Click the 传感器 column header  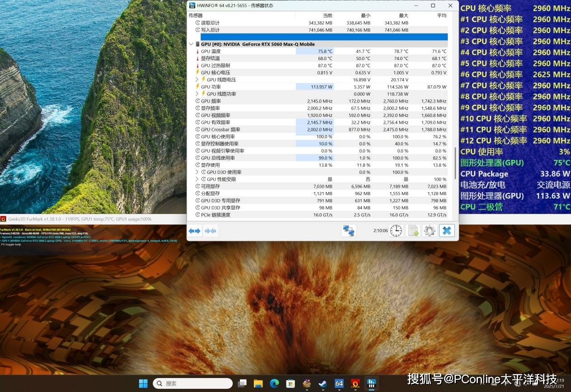(196, 15)
